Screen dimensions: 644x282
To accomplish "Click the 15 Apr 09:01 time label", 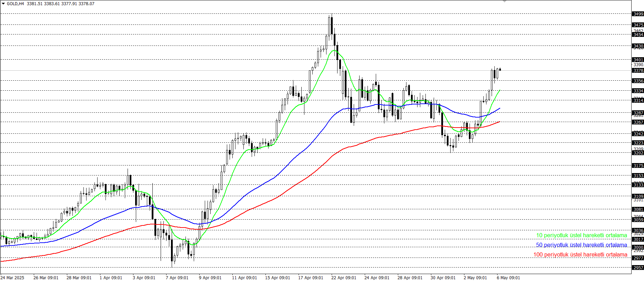I will pyautogui.click(x=278, y=278).
